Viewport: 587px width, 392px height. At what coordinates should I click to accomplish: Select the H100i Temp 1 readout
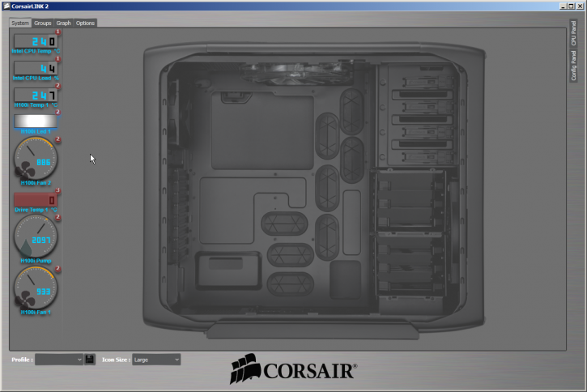[x=36, y=95]
